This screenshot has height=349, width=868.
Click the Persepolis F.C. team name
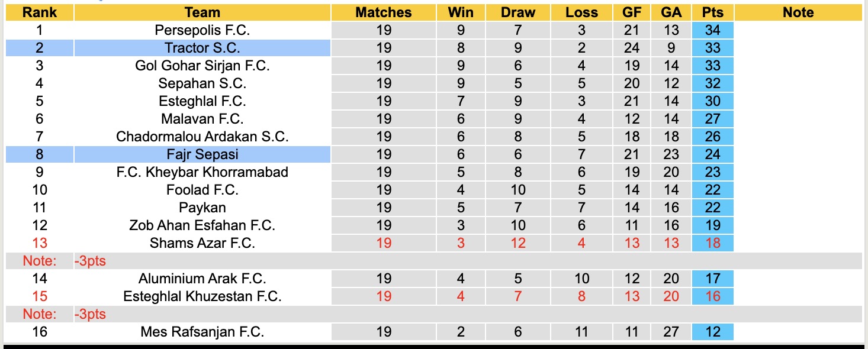[202, 30]
